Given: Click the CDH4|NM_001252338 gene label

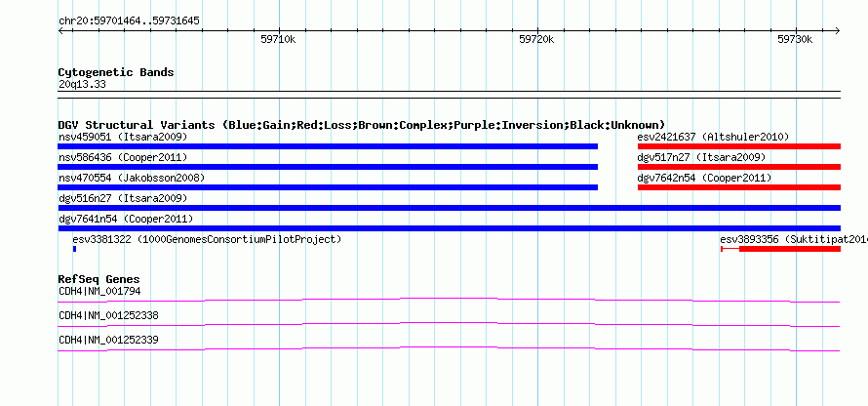Looking at the screenshot, I should pos(108,315).
